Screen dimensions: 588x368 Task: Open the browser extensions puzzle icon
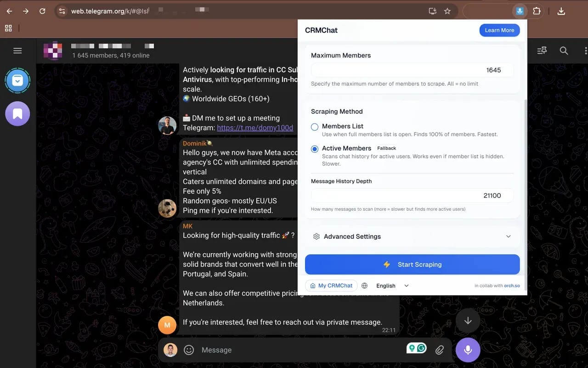(x=536, y=11)
